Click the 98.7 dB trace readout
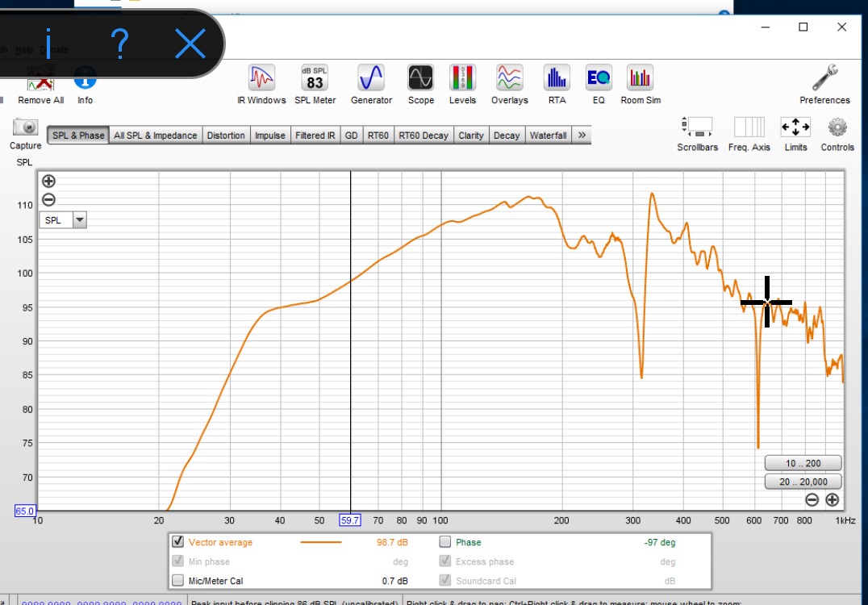This screenshot has height=605, width=868. [x=392, y=542]
